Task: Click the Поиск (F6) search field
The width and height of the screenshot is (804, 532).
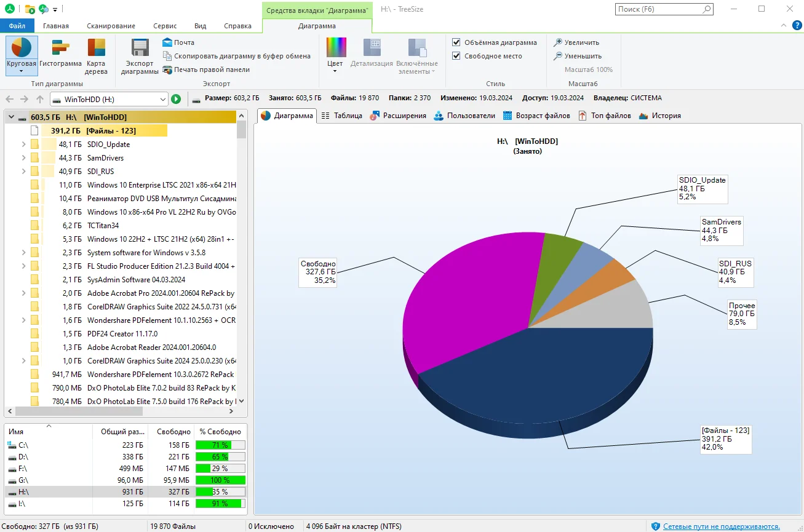Action: [x=658, y=9]
